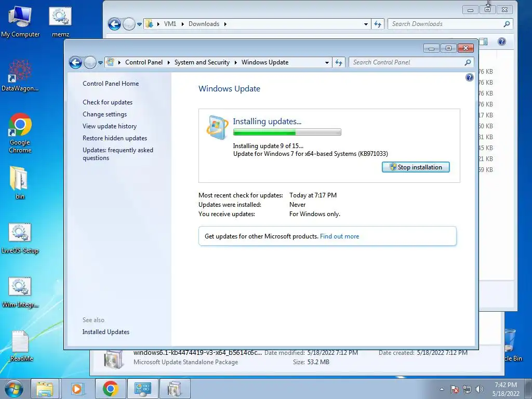Image resolution: width=532 pixels, height=399 pixels.
Task: Switch to Update Standalone Installer taskbar button
Action: (x=175, y=389)
